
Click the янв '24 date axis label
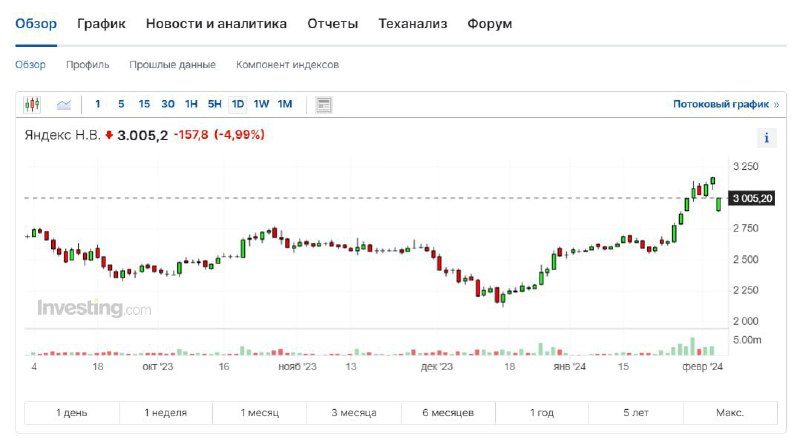point(569,367)
